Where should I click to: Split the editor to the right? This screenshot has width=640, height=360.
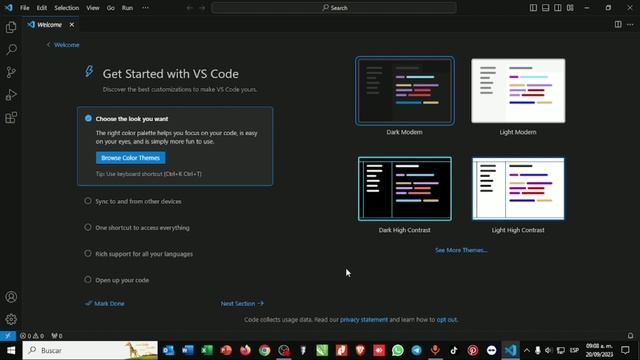pyautogui.click(x=618, y=24)
